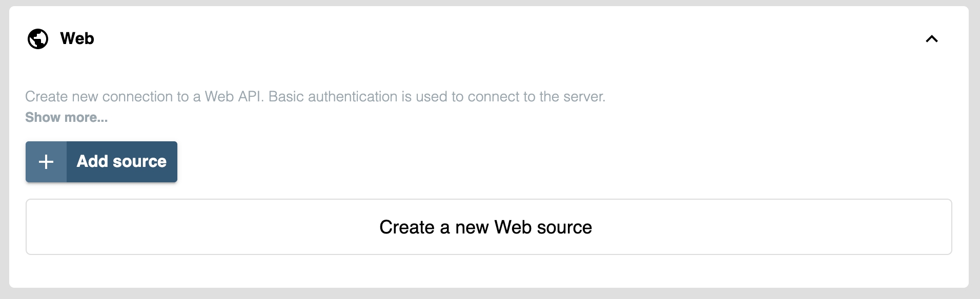The width and height of the screenshot is (980, 299).
Task: Click the "Add source" text
Action: [121, 162]
